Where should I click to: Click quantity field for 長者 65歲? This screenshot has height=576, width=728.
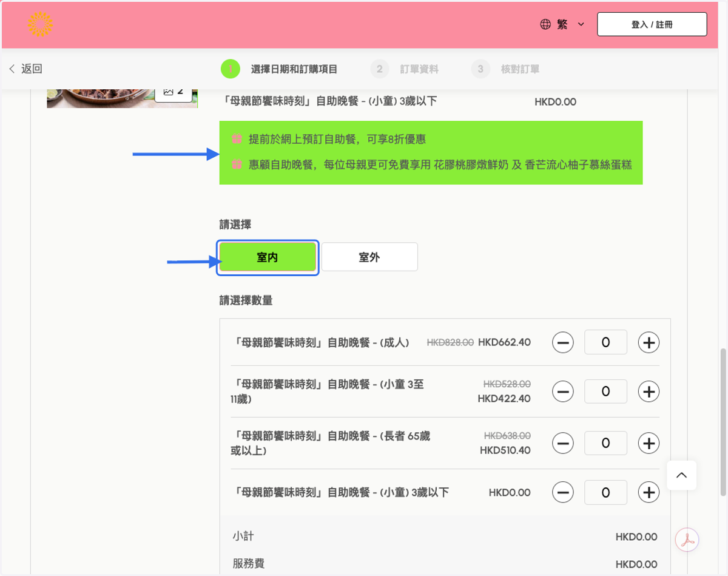tap(605, 443)
